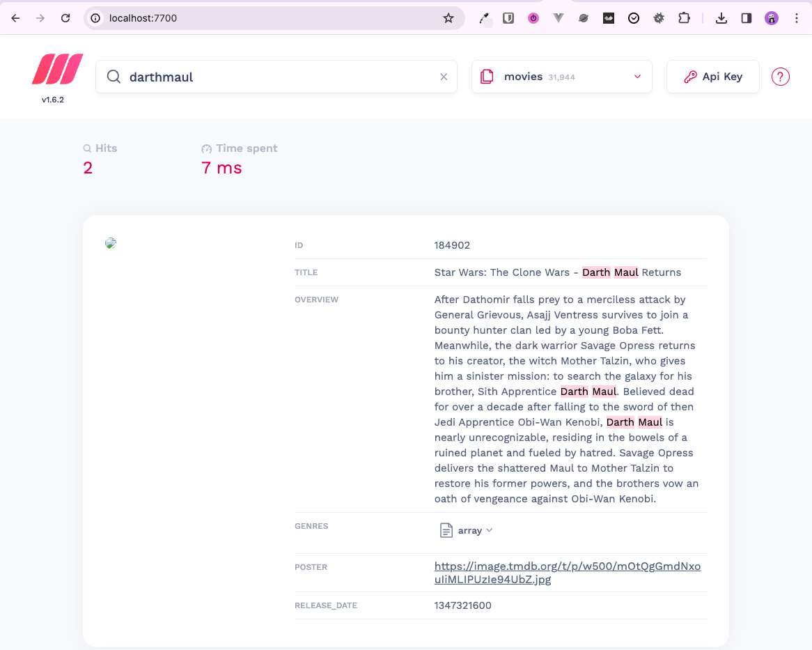Open the black square extension icon
The height and width of the screenshot is (650, 812).
[609, 18]
